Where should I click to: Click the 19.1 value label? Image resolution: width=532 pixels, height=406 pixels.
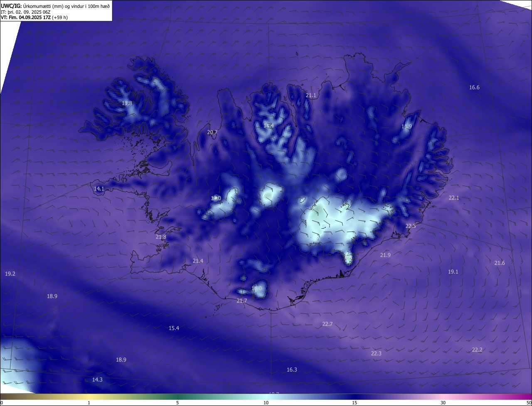[x=453, y=271]
